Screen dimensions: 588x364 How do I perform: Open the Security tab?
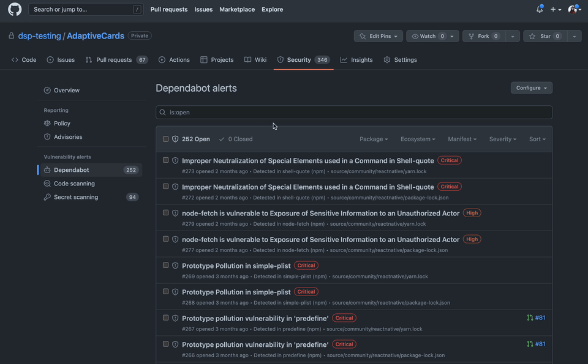(303, 59)
